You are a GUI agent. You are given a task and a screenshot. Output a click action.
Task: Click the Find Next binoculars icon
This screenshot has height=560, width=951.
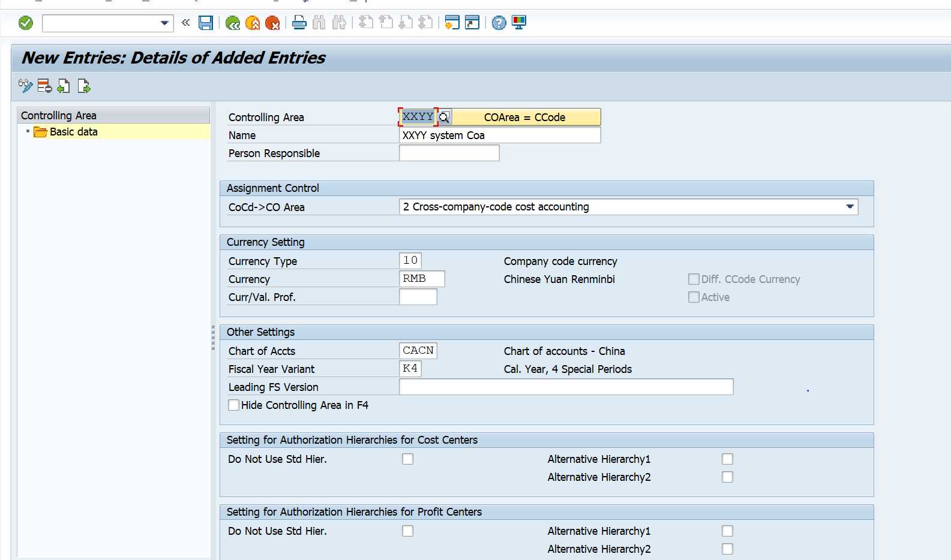point(339,23)
